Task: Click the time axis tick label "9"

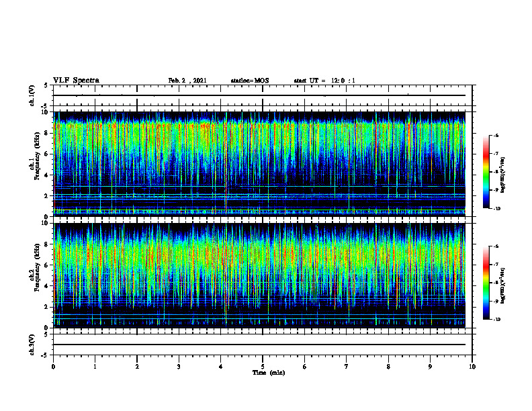Action: (430, 367)
